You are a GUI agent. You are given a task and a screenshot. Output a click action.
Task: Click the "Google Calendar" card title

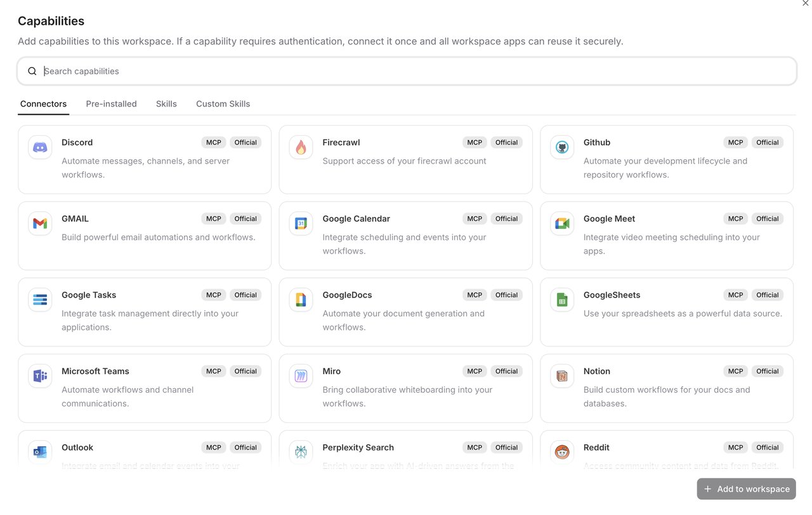[x=357, y=219]
